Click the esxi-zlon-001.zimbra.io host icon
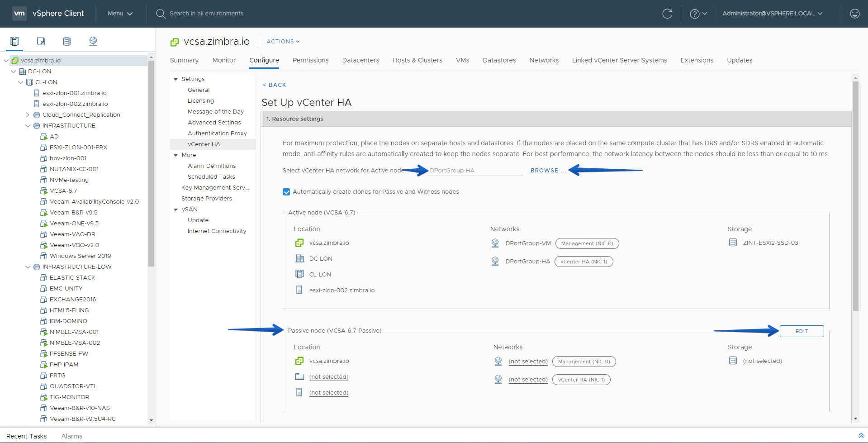The width and height of the screenshot is (868, 443). (x=37, y=93)
